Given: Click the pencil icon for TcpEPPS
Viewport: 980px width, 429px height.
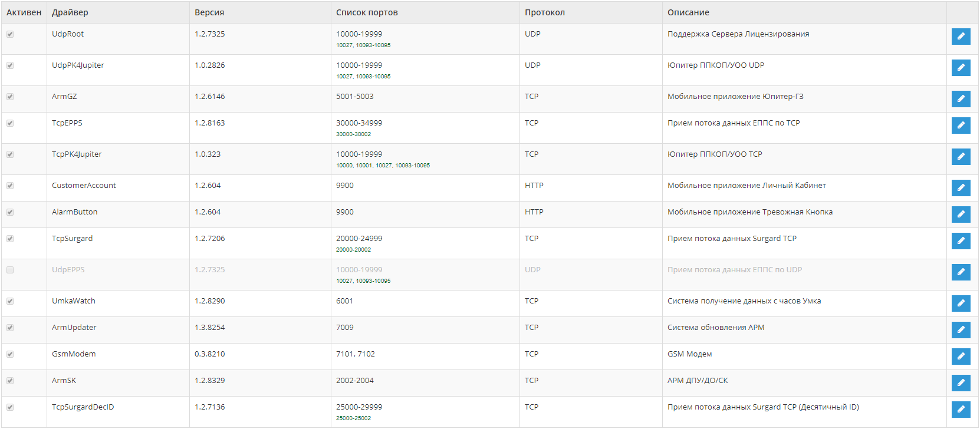Looking at the screenshot, I should point(961,126).
